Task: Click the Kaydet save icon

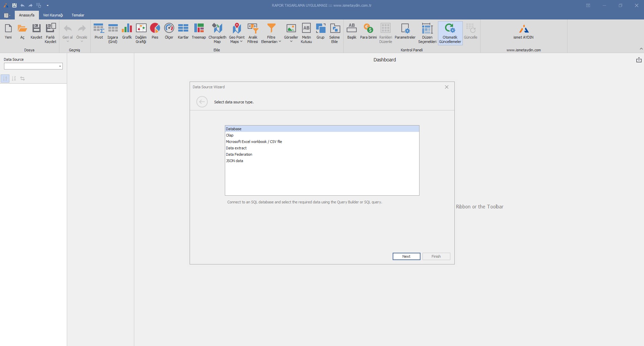Action: click(36, 32)
